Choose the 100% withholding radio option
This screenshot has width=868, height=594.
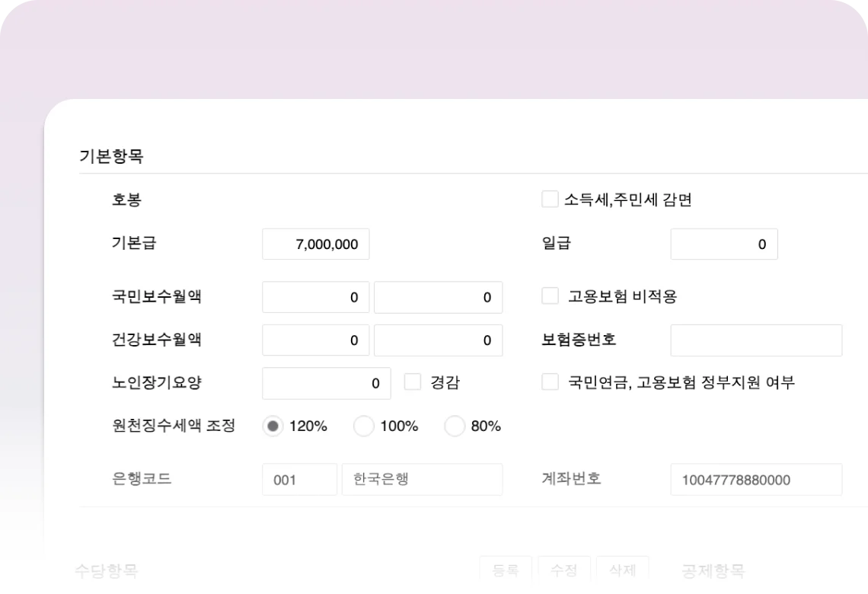pos(364,426)
